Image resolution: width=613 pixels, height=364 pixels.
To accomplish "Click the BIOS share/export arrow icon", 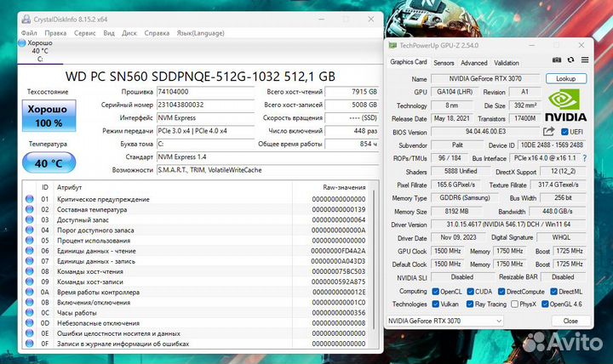I will (x=549, y=132).
